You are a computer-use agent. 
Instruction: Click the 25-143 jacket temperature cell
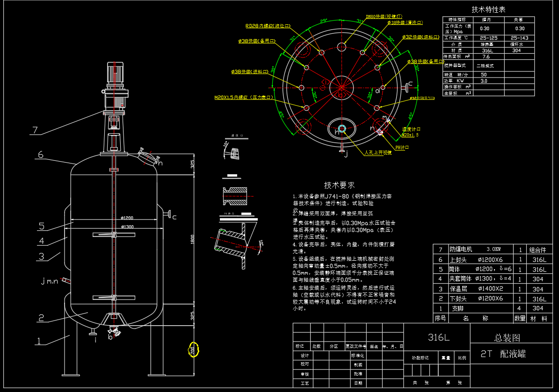pyautogui.click(x=519, y=38)
